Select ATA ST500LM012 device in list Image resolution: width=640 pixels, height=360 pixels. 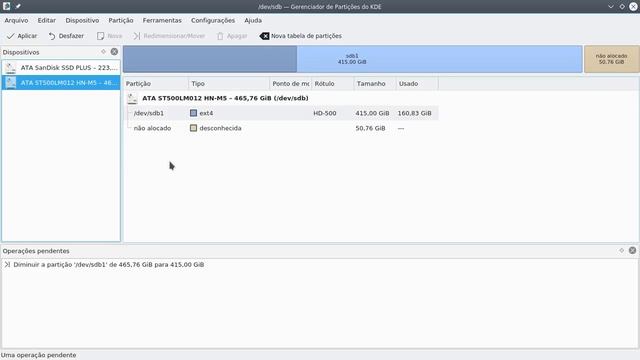tap(61, 83)
